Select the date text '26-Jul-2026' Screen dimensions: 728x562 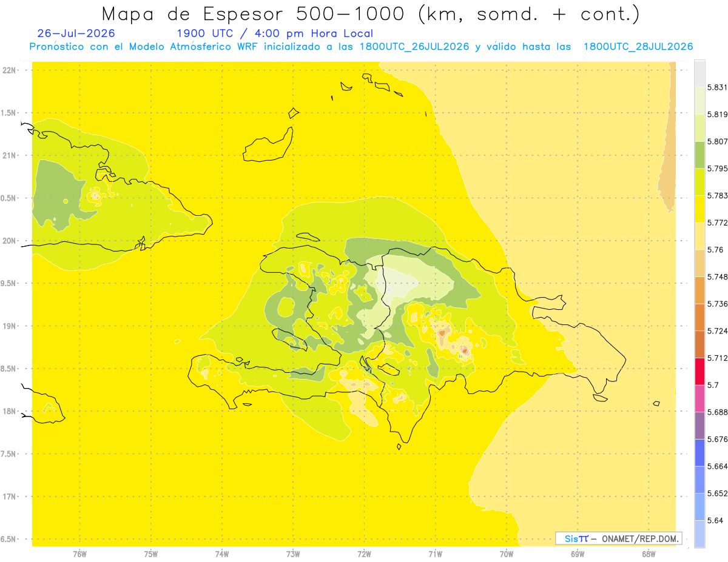(x=76, y=33)
